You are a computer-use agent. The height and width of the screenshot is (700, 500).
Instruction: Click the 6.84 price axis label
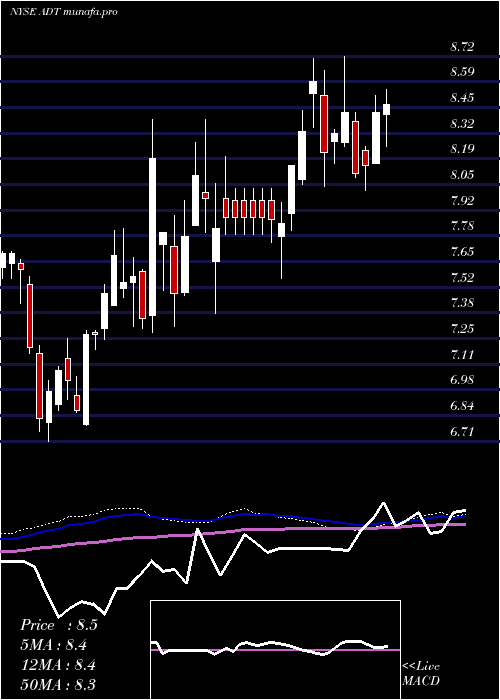[462, 406]
